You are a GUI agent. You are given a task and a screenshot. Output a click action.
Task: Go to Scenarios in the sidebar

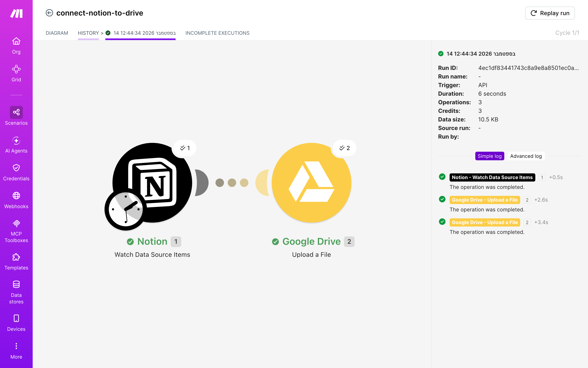[16, 116]
